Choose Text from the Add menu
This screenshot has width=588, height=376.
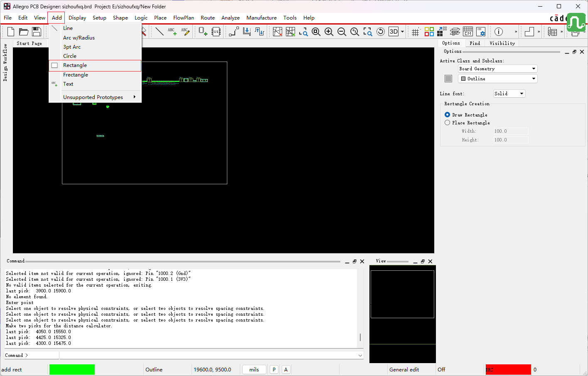click(95, 84)
